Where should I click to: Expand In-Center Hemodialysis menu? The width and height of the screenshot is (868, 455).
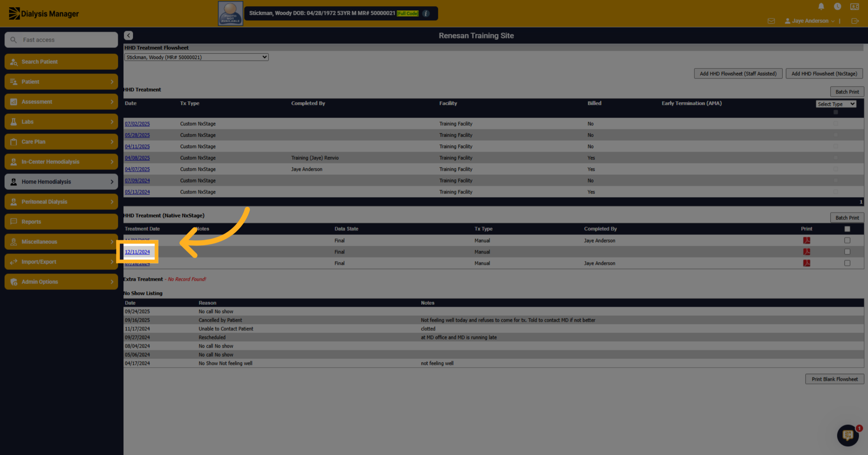point(61,162)
